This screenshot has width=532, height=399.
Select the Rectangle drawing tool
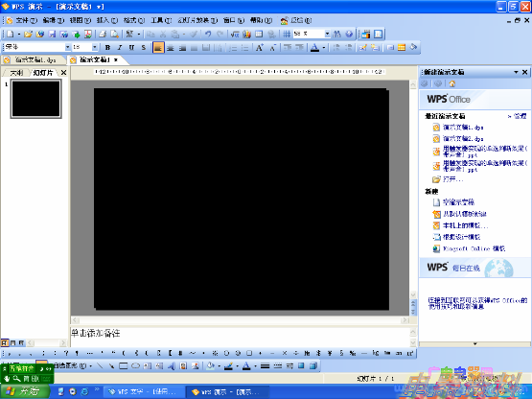(x=124, y=365)
